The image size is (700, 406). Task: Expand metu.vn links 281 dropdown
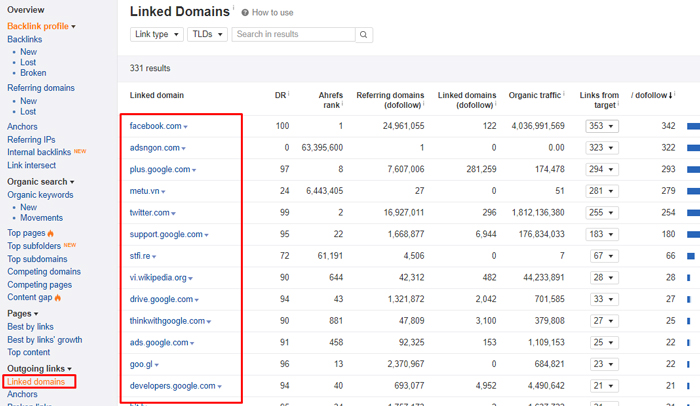tap(602, 191)
